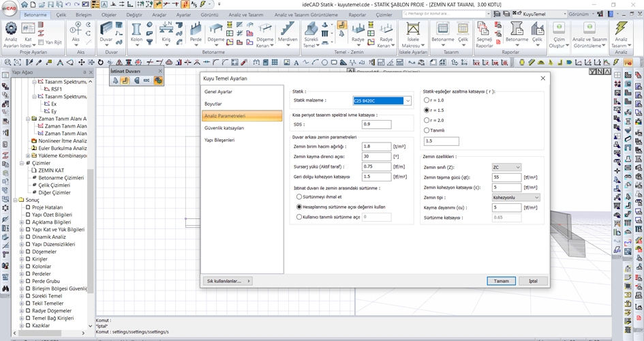Click Zemin taşıma gücü field 55
This screenshot has height=341, width=644.
click(506, 177)
